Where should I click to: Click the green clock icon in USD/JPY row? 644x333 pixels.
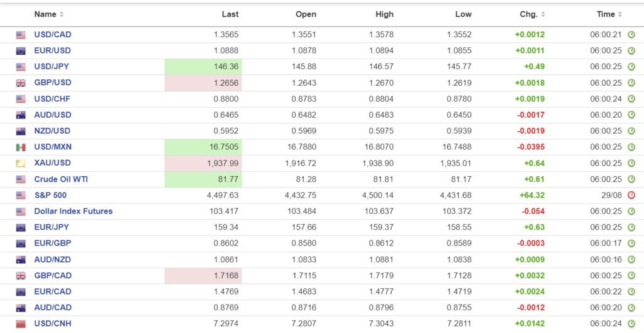click(x=631, y=67)
